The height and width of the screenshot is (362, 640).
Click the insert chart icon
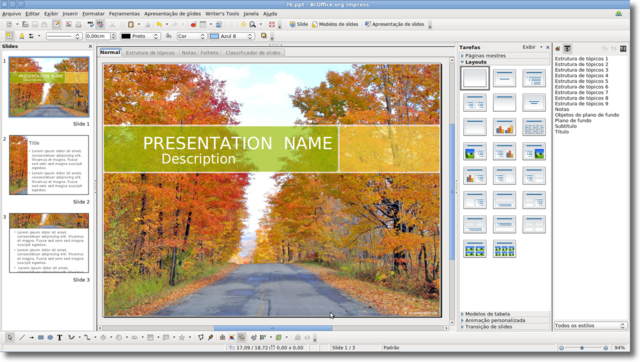193,24
